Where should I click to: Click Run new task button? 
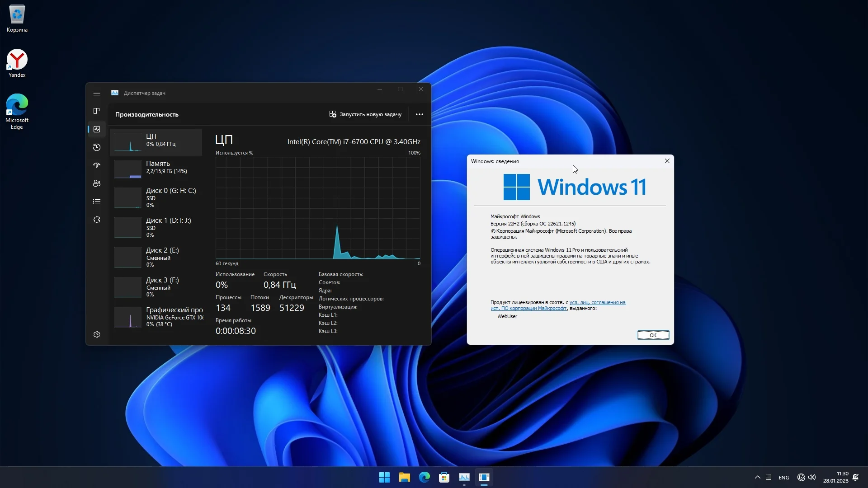coord(365,114)
